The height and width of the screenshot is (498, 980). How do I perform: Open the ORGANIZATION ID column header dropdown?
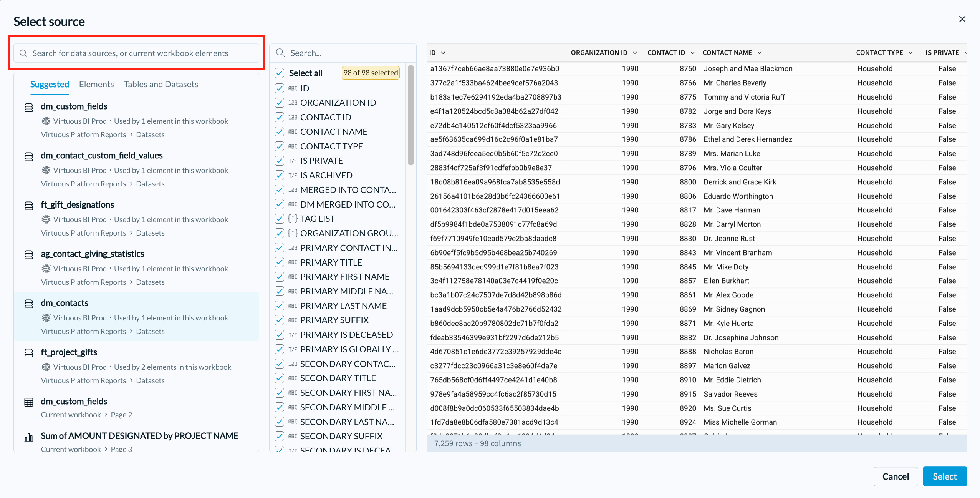[635, 53]
